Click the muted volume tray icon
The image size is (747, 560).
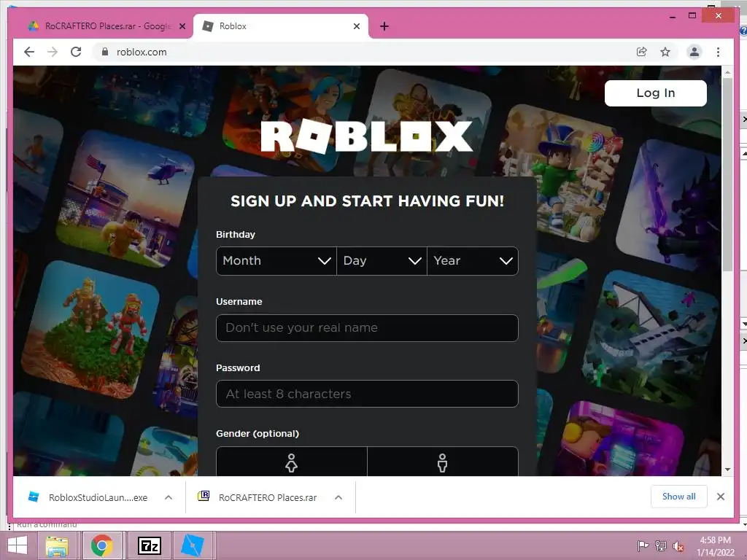[x=678, y=546]
